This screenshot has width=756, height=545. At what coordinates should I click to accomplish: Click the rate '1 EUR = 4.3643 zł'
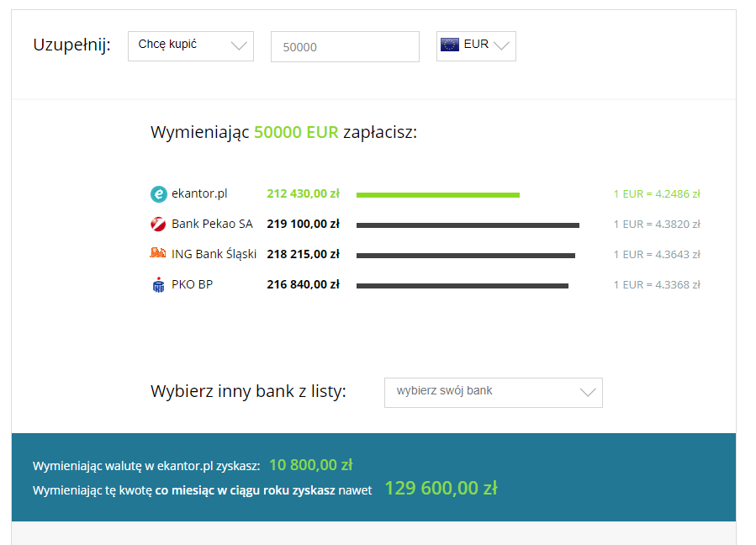657,255
